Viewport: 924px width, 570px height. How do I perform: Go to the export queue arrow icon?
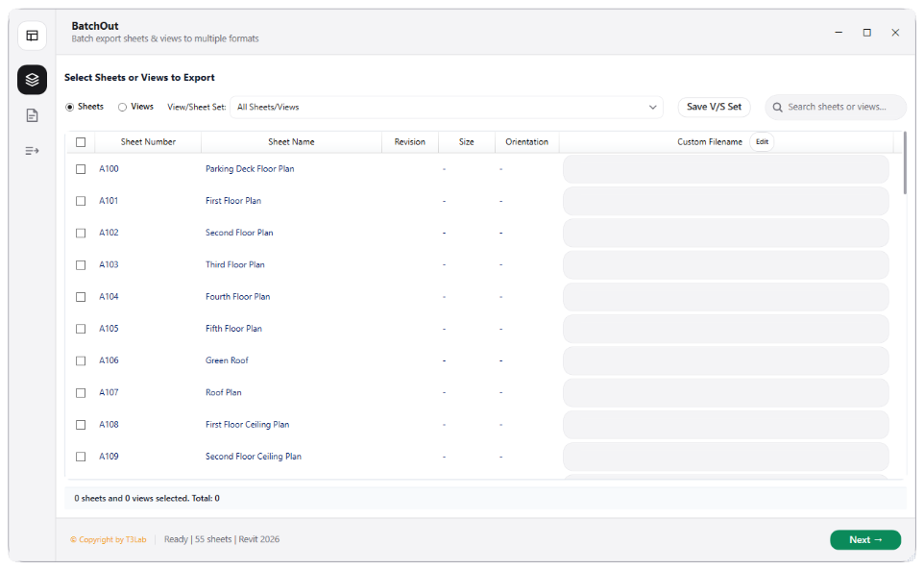tap(32, 151)
